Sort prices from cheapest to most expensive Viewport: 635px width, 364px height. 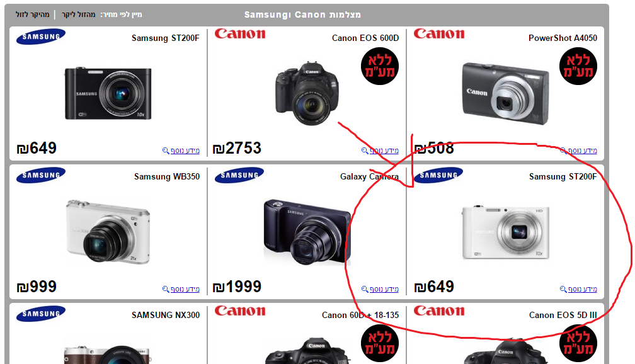[x=79, y=14]
